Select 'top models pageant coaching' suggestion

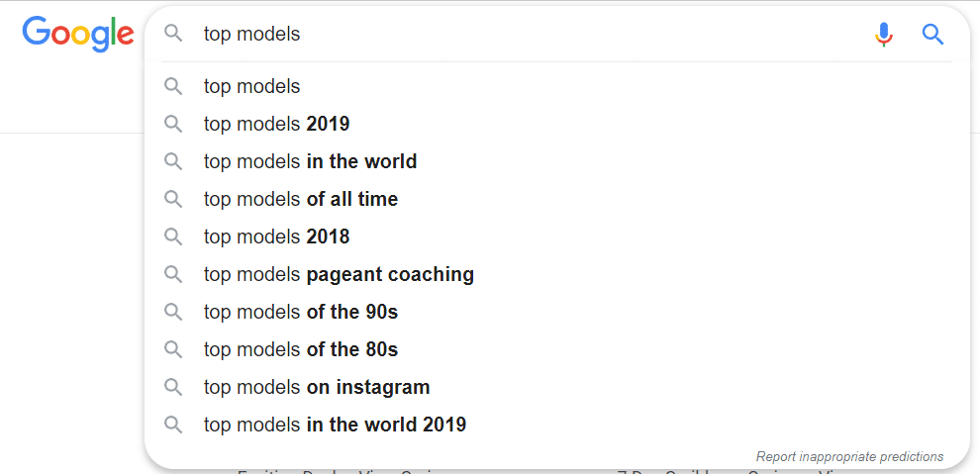556,274
